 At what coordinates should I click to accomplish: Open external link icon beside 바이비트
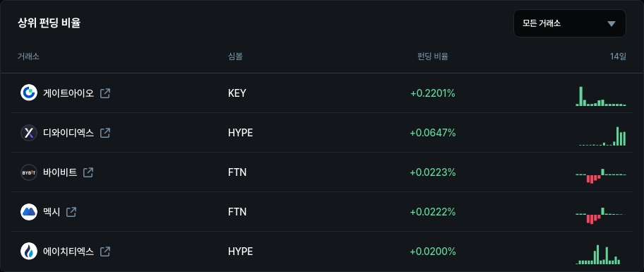coord(88,172)
